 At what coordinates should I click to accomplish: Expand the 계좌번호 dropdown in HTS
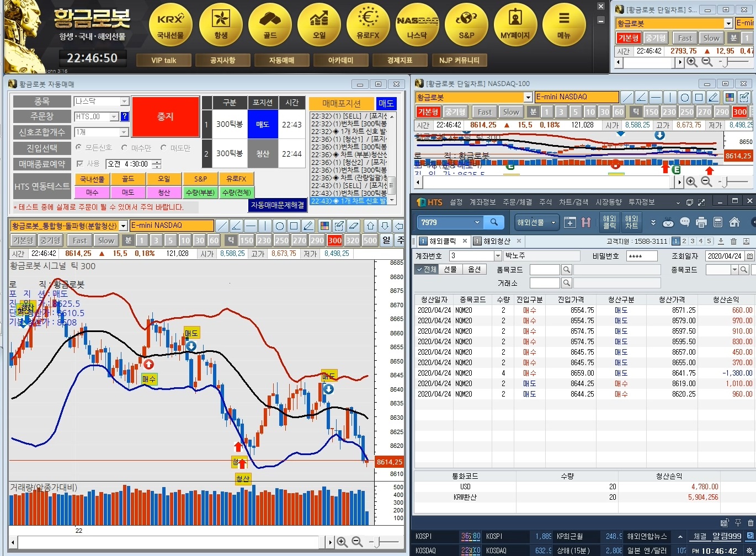coord(498,256)
